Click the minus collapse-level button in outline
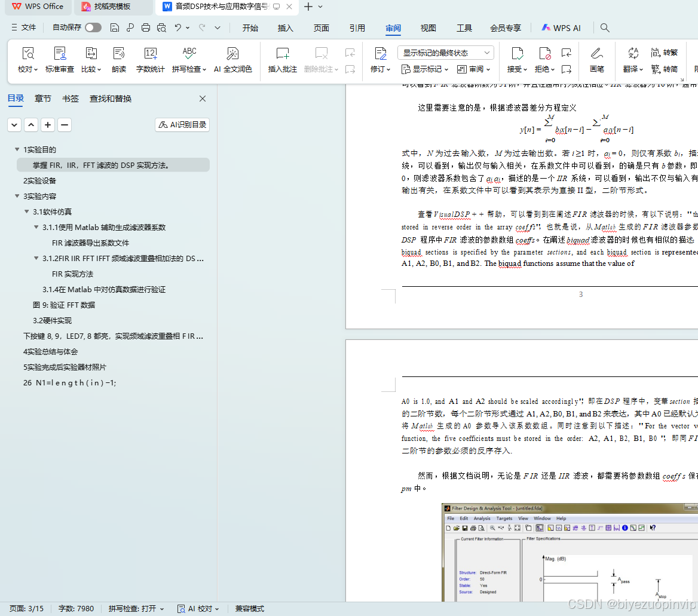This screenshot has width=698, height=616. coord(65,125)
